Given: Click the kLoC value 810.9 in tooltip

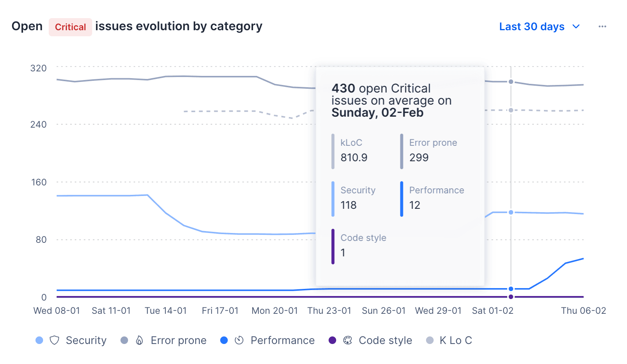Looking at the screenshot, I should 354,158.
